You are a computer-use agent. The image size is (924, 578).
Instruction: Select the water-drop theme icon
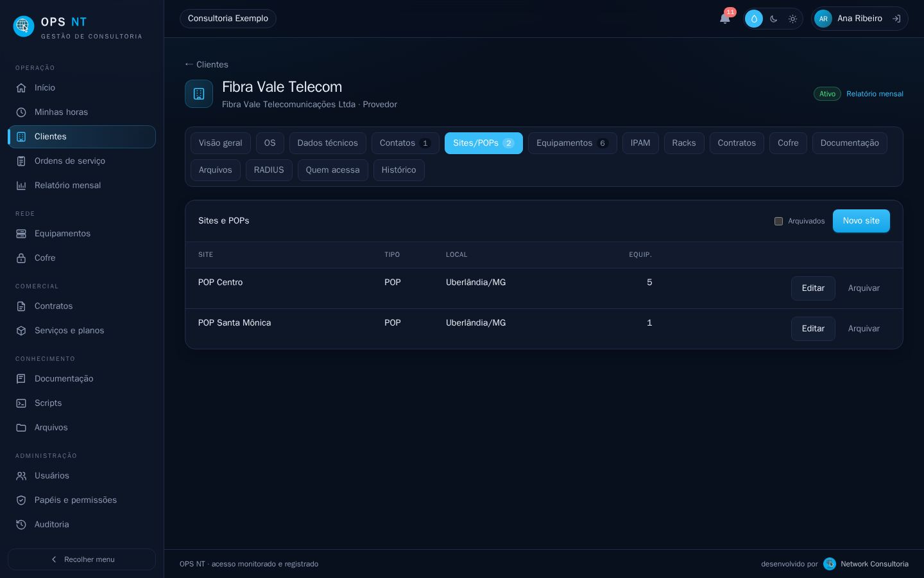(754, 19)
